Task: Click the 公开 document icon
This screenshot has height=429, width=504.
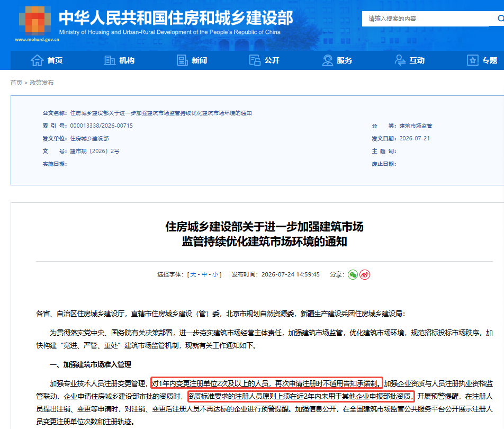Action: click(255, 60)
